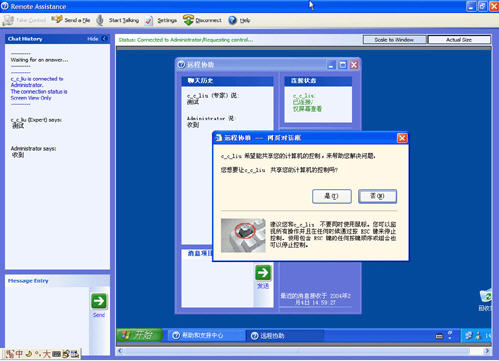Hide the Chat History panel
This screenshot has width=499, height=361.
click(96, 39)
